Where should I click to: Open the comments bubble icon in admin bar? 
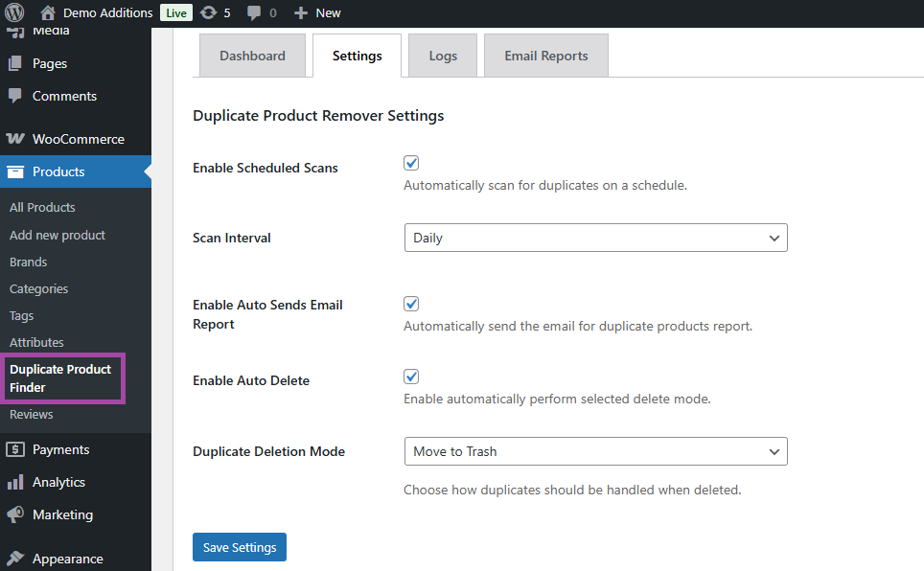255,13
